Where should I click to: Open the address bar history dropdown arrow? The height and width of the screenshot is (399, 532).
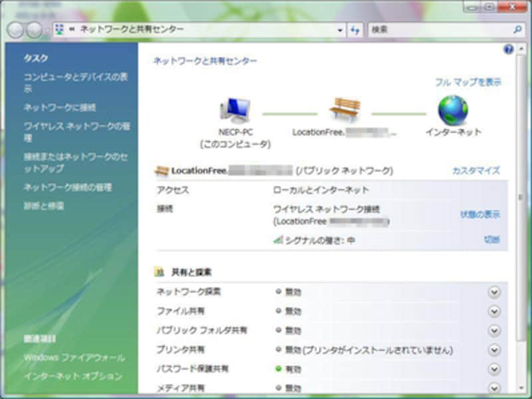[340, 30]
